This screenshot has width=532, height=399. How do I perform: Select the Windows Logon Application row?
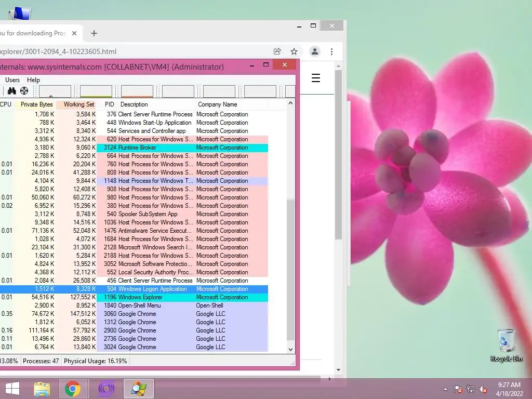[x=134, y=289]
